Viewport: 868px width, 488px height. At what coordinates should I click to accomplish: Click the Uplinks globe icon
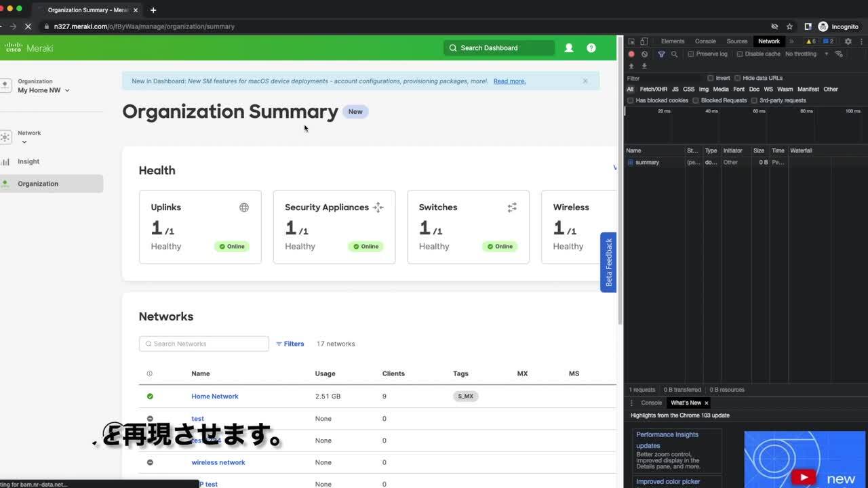pos(244,207)
